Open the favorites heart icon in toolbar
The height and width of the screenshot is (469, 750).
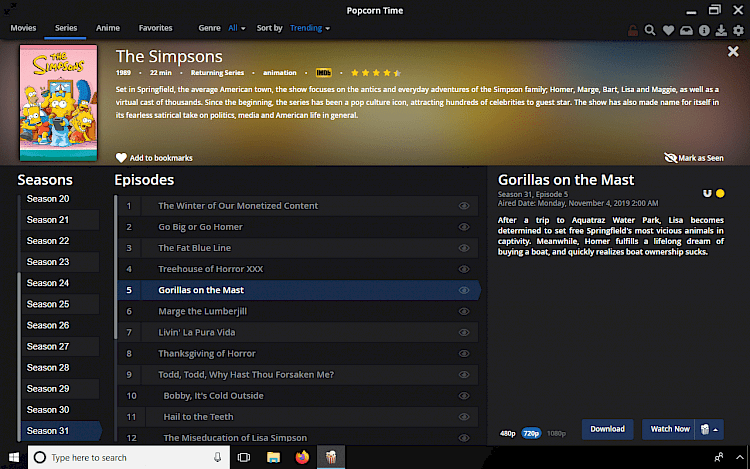tap(668, 31)
